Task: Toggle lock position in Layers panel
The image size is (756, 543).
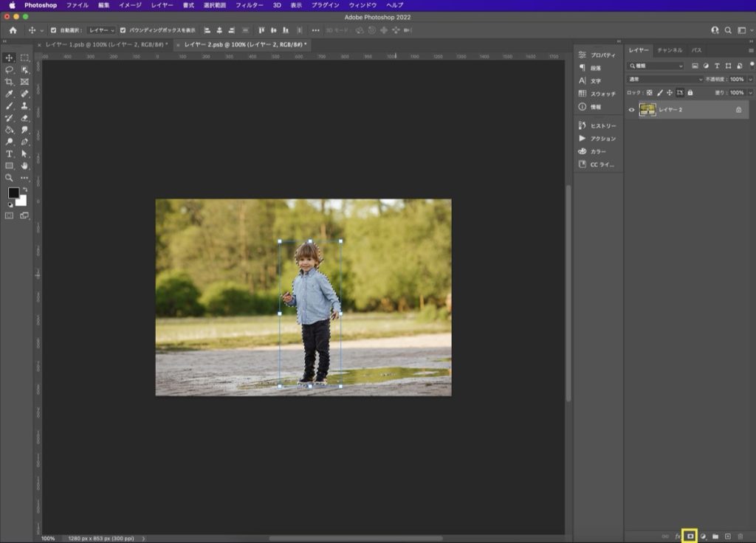Action: [x=670, y=92]
